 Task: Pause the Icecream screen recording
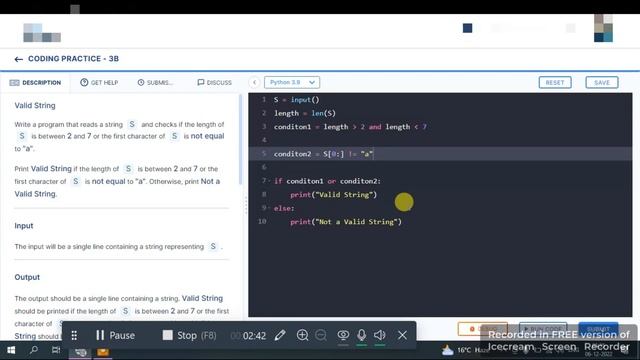[115, 336]
